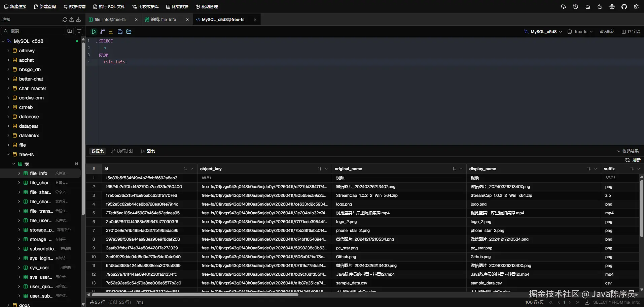This screenshot has height=307, width=644.
Task: Click the 设为默认 button
Action: (607, 32)
